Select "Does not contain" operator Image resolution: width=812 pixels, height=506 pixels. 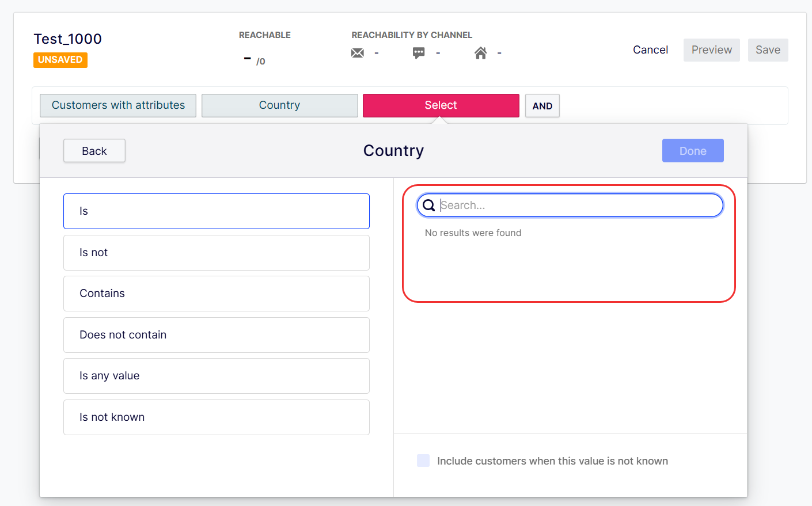[216, 335]
